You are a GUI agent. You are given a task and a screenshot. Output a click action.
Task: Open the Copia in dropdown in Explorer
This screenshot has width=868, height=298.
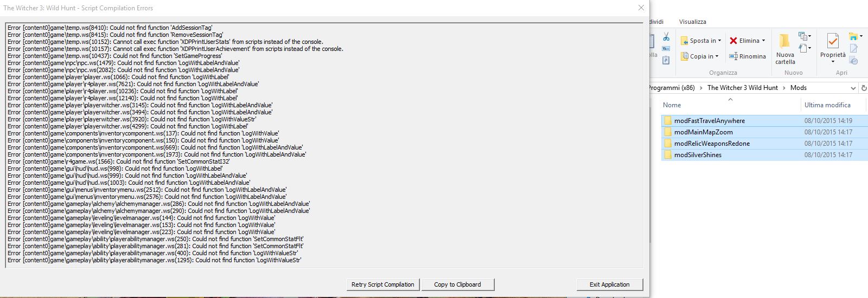[699, 56]
